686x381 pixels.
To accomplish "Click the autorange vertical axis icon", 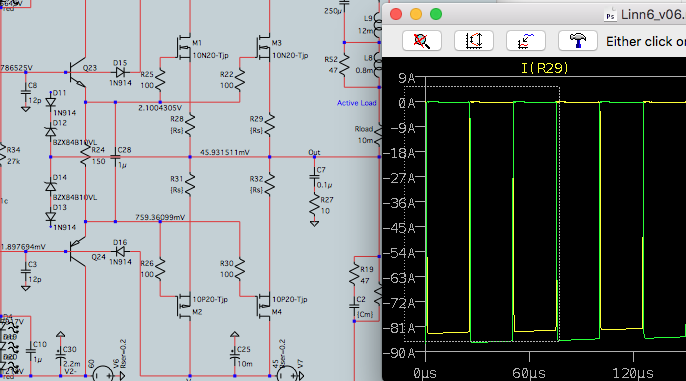I will click(x=474, y=41).
